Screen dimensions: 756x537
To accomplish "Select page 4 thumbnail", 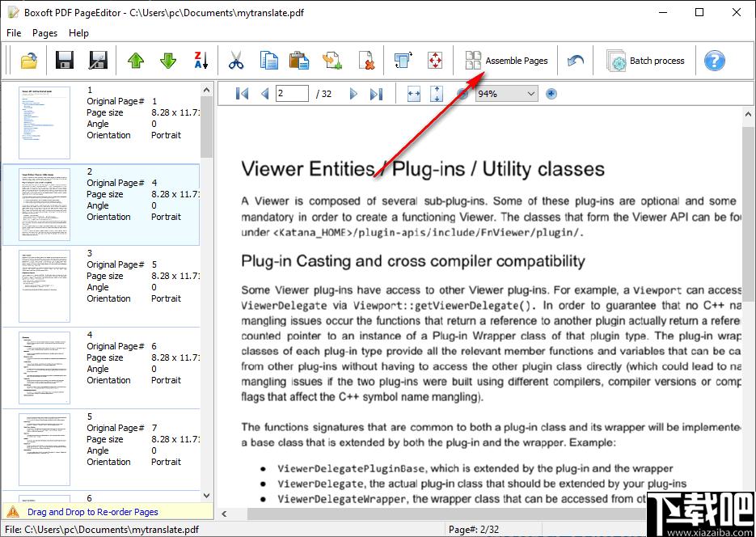I will tap(44, 368).
